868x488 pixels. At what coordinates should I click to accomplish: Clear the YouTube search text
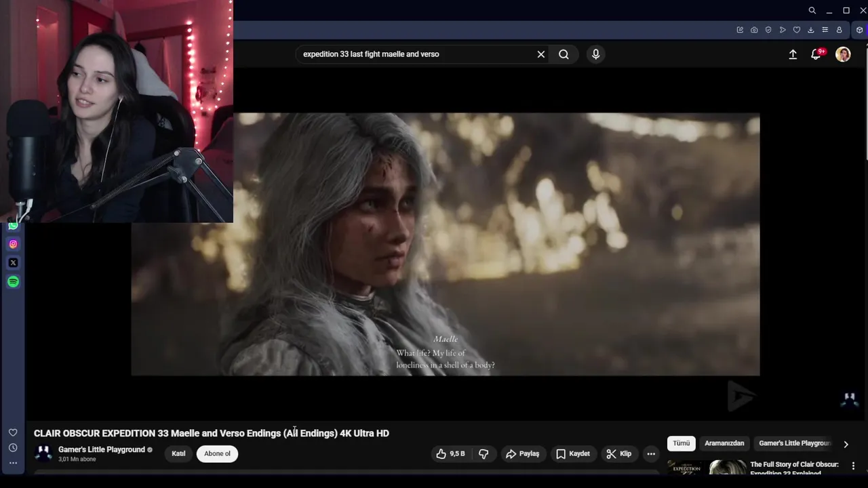[541, 54]
